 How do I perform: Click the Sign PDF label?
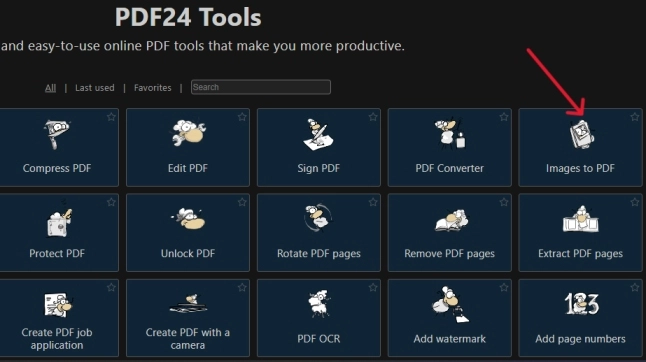(x=318, y=168)
